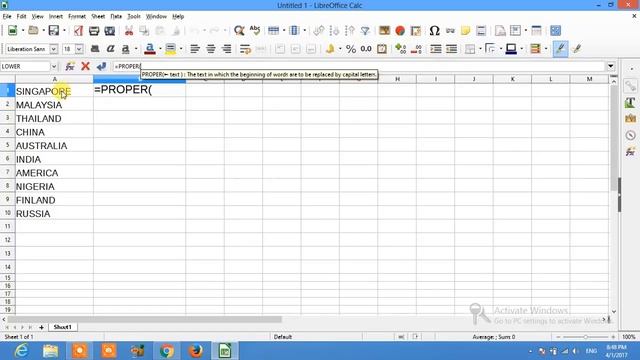Expand the Font Name dropdown
Image resolution: width=640 pixels, height=360 pixels.
click(53, 49)
